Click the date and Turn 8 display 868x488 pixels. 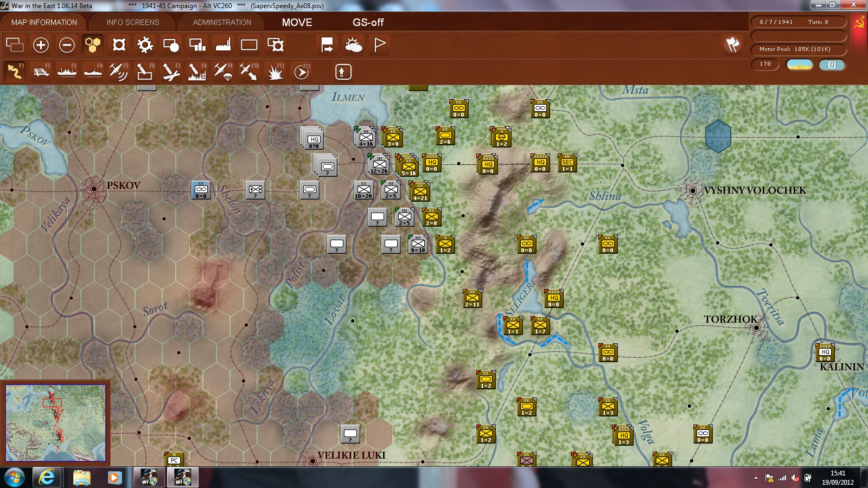pos(799,22)
